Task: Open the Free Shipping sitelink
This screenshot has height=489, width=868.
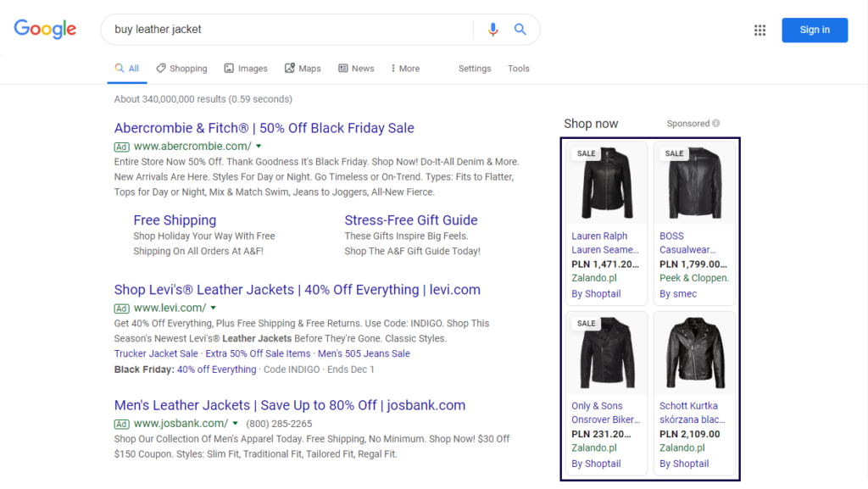Action: 175,220
